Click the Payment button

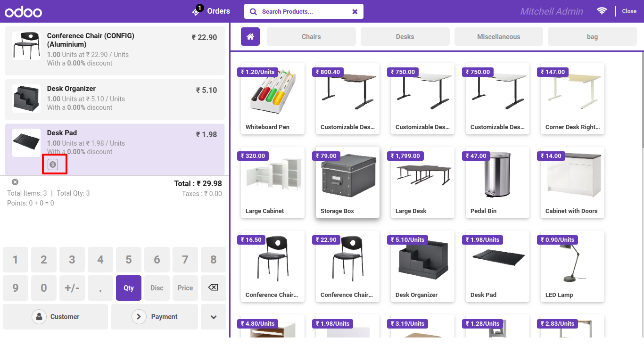click(x=154, y=317)
